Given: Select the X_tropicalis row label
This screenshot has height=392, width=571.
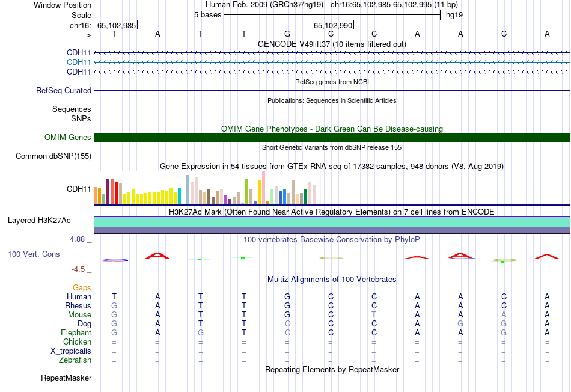Looking at the screenshot, I should coord(71,351).
